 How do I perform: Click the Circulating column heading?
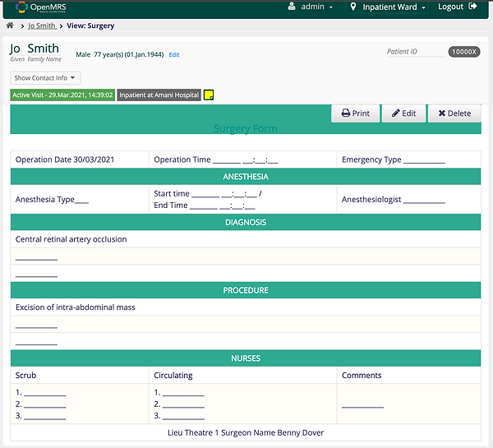tap(173, 376)
